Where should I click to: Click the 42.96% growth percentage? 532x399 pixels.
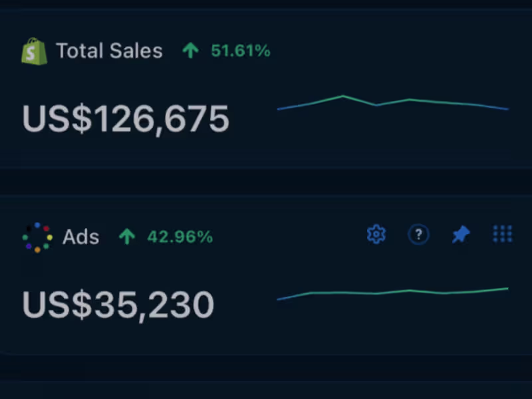(180, 237)
